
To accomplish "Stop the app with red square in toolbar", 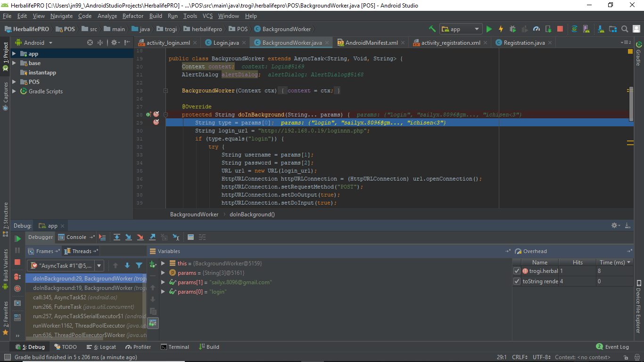I will pyautogui.click(x=560, y=29).
